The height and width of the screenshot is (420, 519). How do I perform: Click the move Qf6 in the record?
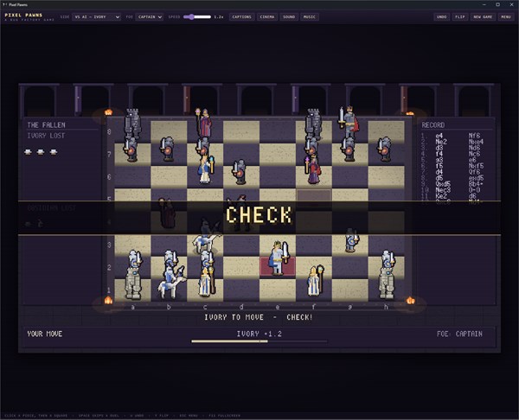[x=474, y=172]
